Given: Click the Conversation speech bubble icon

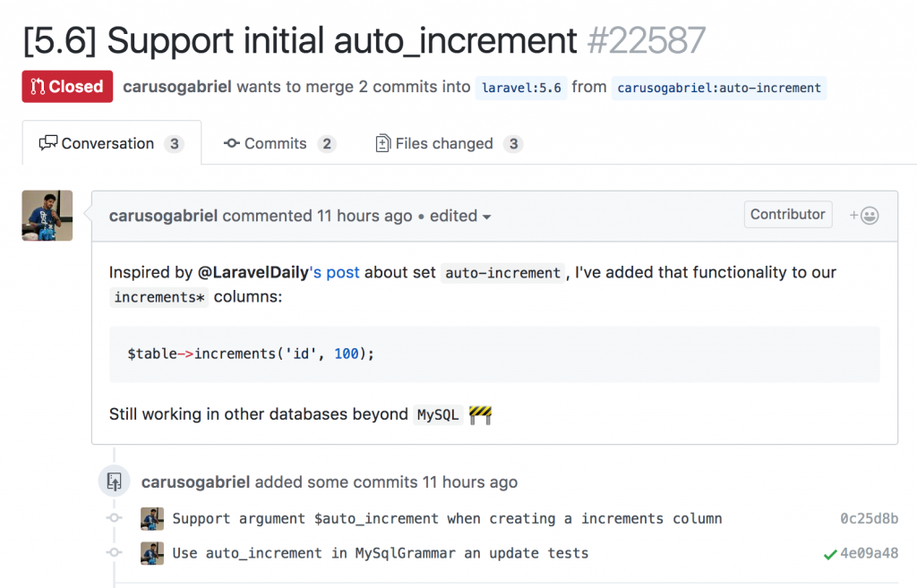Looking at the screenshot, I should 50,143.
